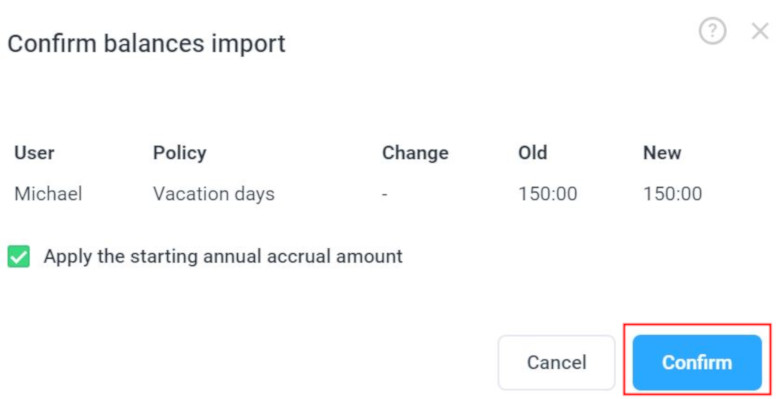Screen dimensions: 777x399
Task: Click the Old balance value 150:00
Action: pyautogui.click(x=548, y=193)
